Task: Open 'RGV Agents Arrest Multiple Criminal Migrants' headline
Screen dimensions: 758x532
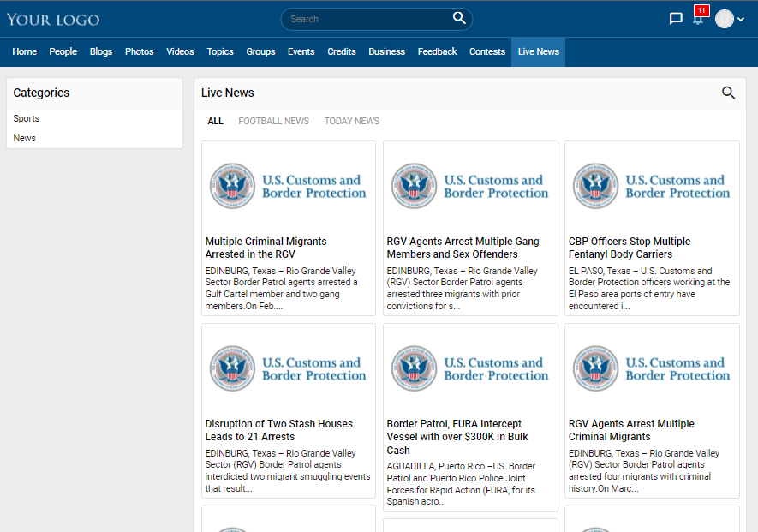Action: tap(631, 430)
